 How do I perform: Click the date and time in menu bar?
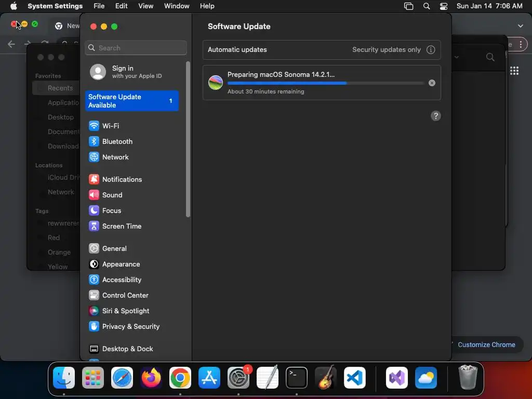point(489,6)
